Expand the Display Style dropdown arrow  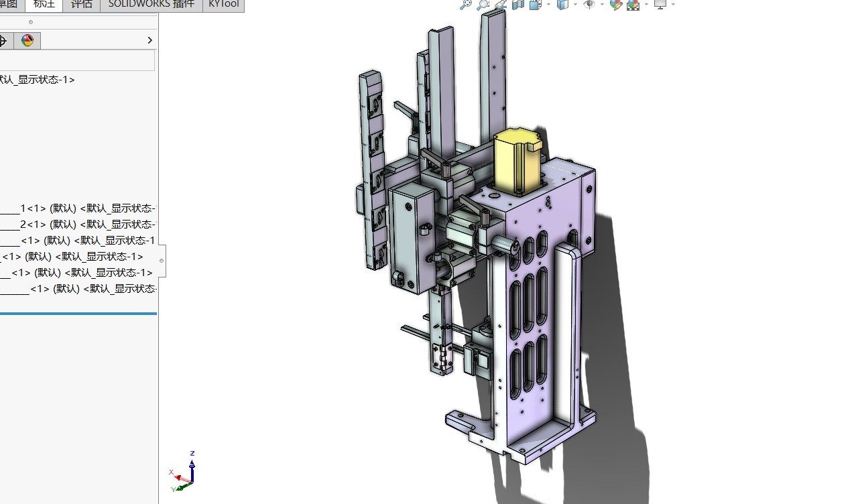(x=575, y=5)
